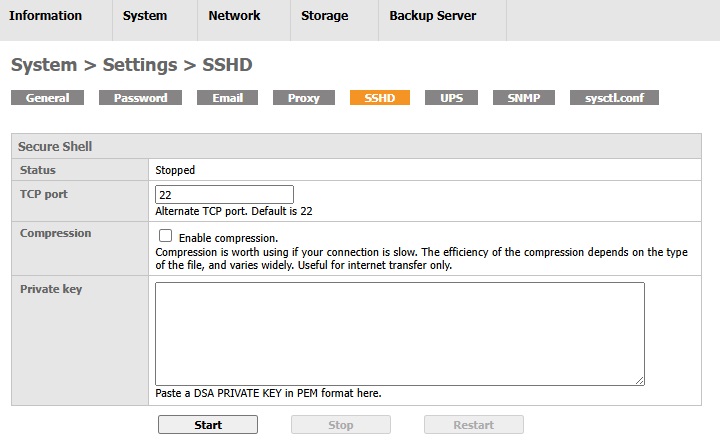
Task: Open the Network menu
Action: click(234, 16)
